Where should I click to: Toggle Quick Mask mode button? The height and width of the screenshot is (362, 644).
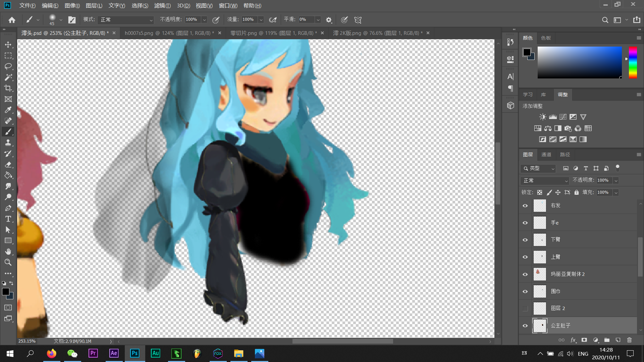[8, 308]
